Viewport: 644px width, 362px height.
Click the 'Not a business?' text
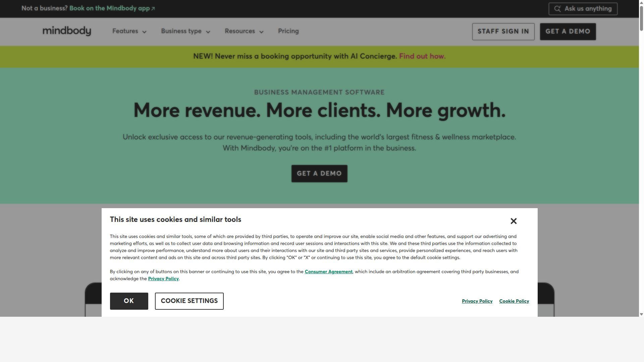point(45,8)
